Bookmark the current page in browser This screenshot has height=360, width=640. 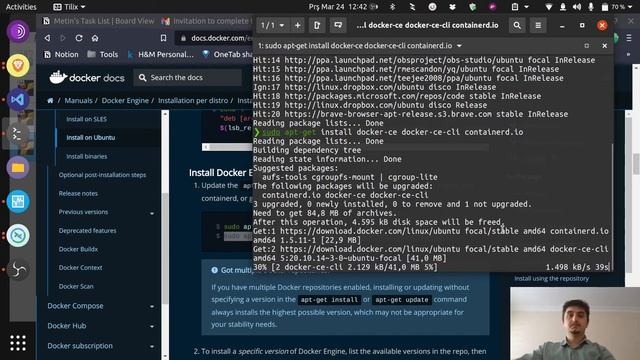[163, 38]
